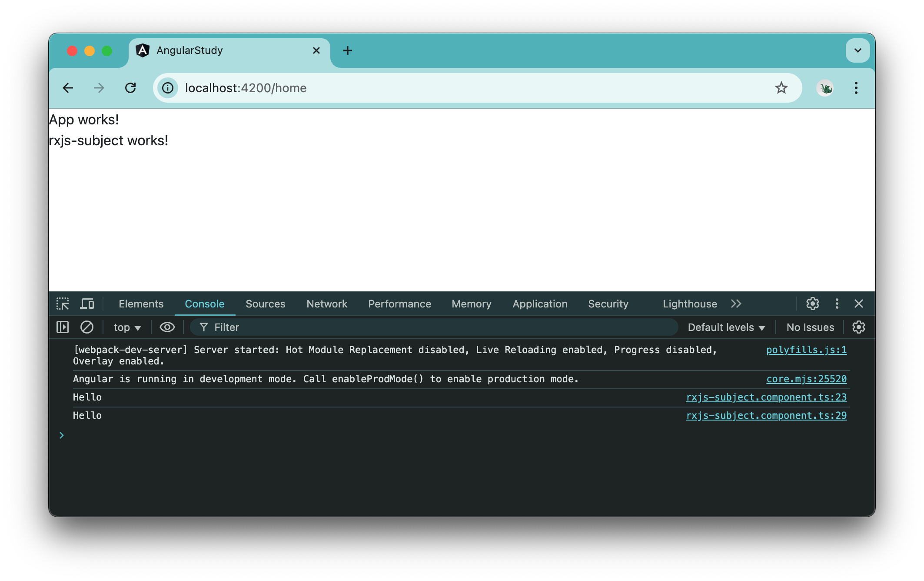Open the polyfills.js:1 source link
Image resolution: width=924 pixels, height=581 pixels.
807,350
